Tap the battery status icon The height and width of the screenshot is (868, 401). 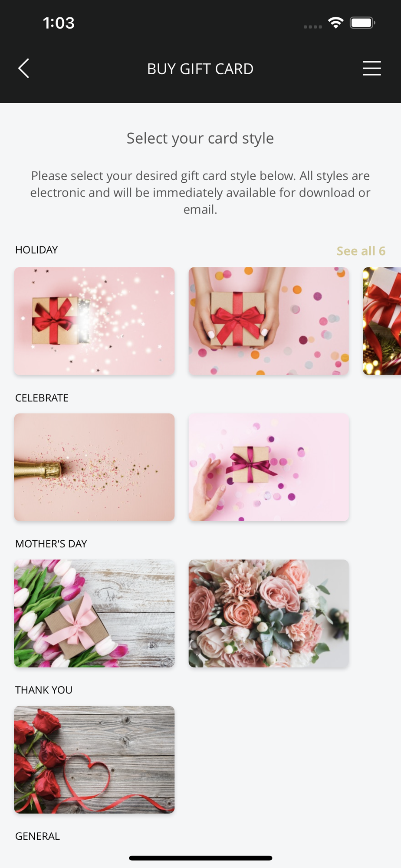[363, 23]
